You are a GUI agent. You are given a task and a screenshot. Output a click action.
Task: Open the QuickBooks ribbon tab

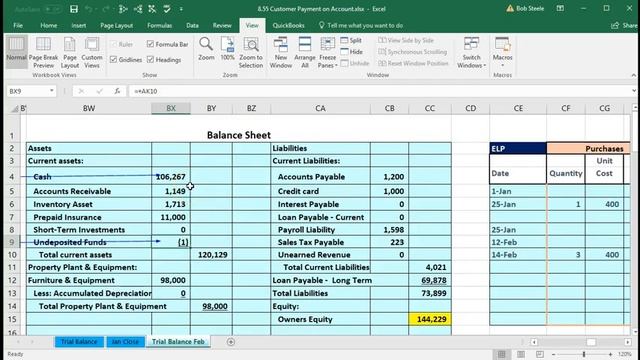(x=288, y=25)
